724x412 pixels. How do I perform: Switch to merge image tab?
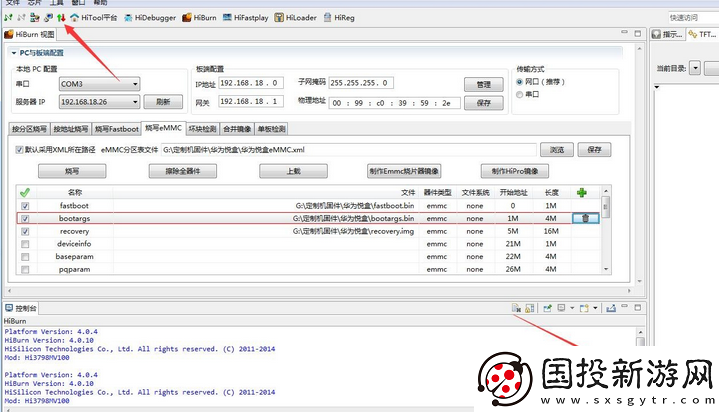point(237,129)
